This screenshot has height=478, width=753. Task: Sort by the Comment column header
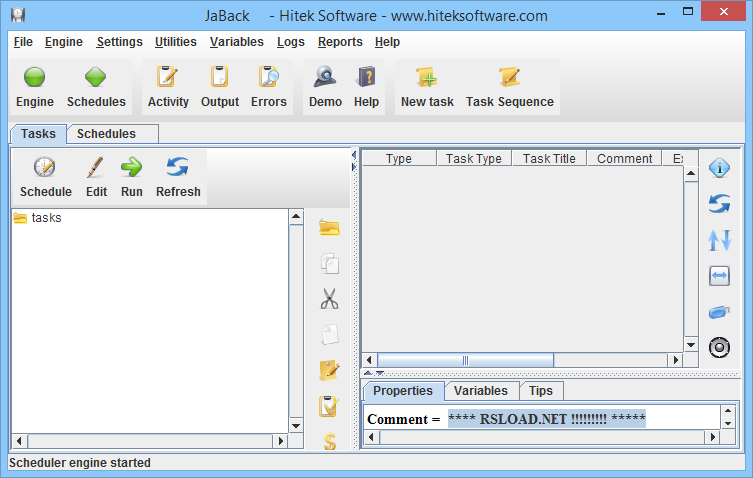[x=624, y=159]
